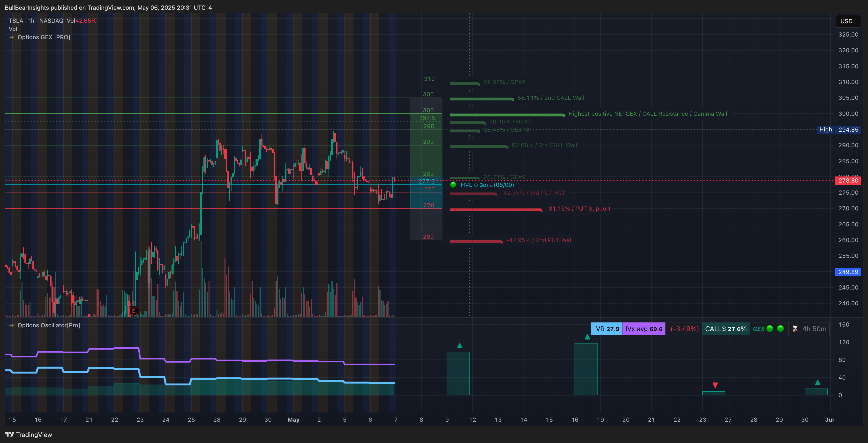
Task: Click the 'Jun' label on the date axis
Action: (x=829, y=420)
